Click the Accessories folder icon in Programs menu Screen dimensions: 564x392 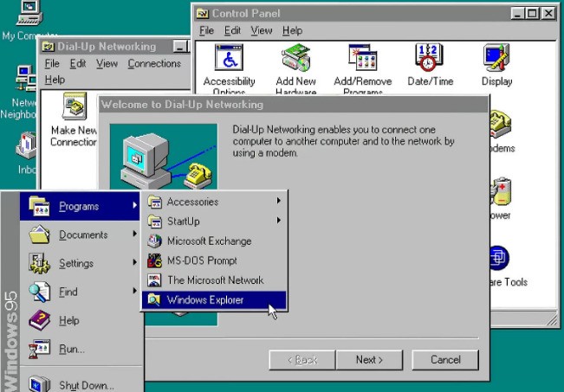(x=155, y=202)
